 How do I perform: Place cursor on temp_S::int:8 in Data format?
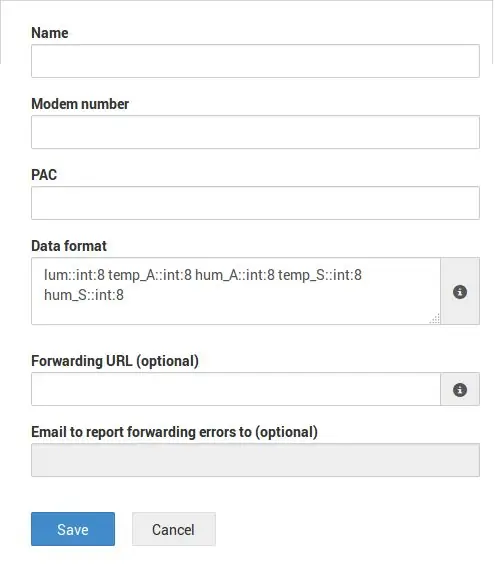pyautogui.click(x=320, y=275)
